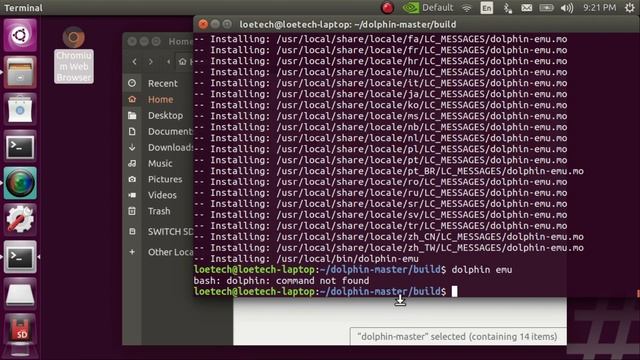Open Music in the Files sidebar
This screenshot has width=640, height=360.
(158, 163)
